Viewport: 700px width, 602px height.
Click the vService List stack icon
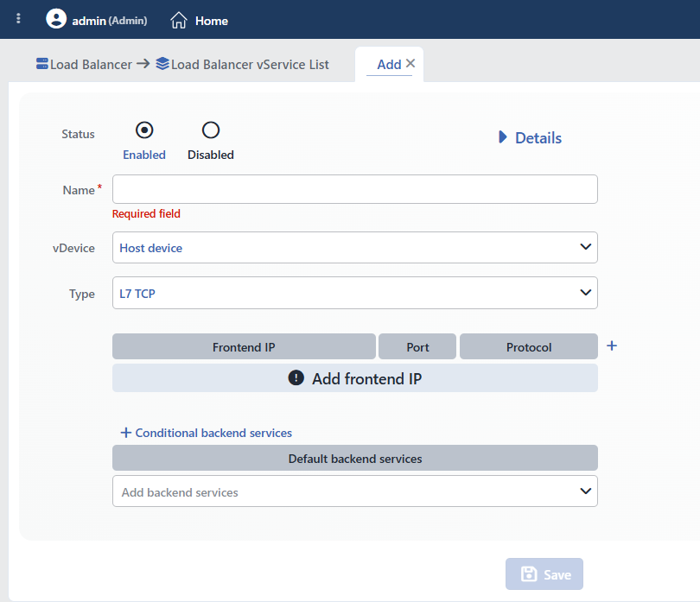point(162,64)
